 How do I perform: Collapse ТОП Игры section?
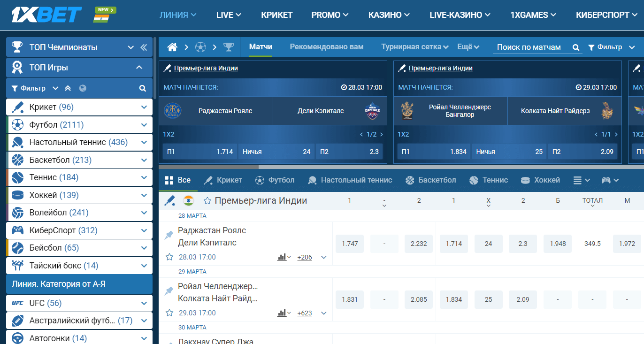click(x=139, y=68)
